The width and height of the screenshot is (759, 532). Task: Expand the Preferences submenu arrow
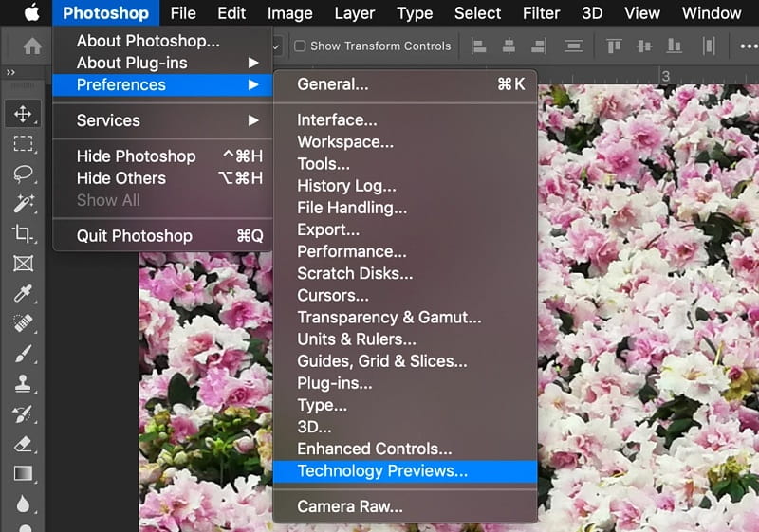253,84
